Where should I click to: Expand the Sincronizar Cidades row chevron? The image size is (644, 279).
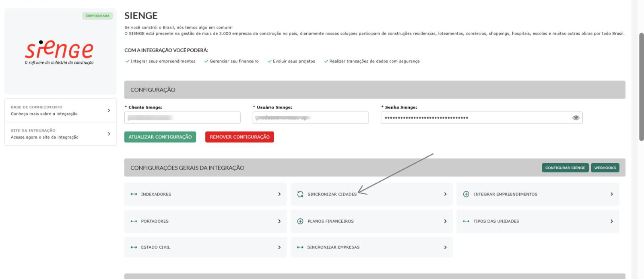445,194
